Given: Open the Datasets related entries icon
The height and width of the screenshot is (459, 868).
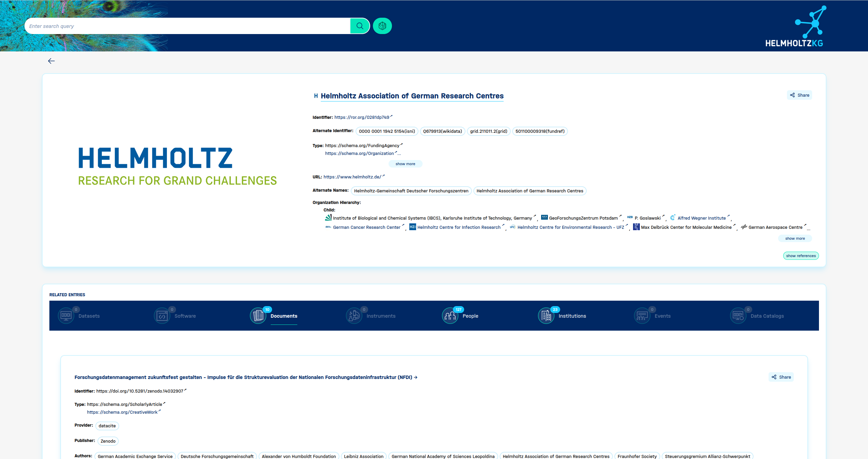Looking at the screenshot, I should (x=66, y=316).
